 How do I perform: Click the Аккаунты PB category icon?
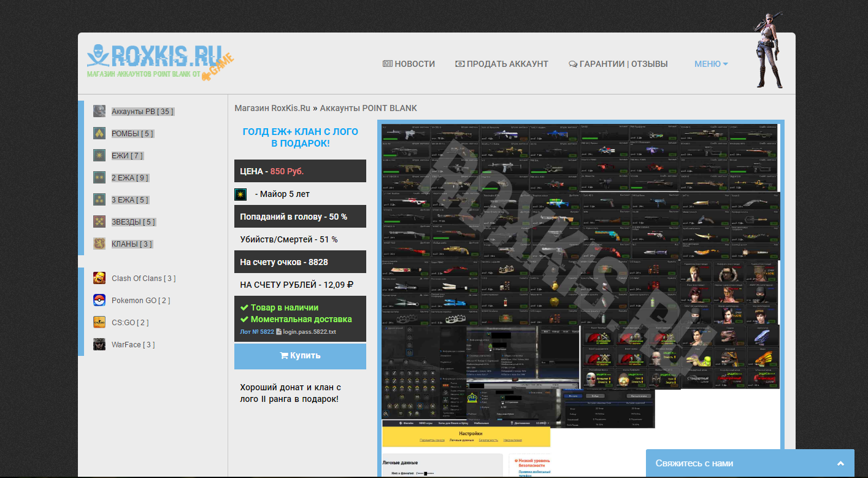coord(99,111)
